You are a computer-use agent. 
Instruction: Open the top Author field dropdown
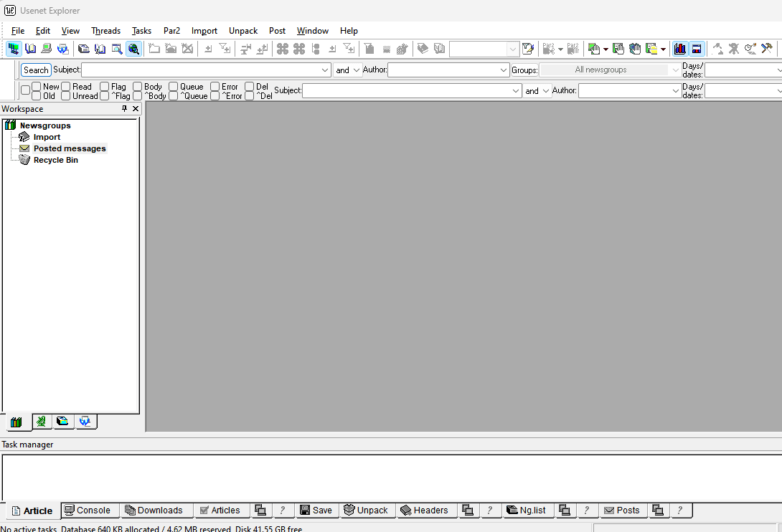(x=504, y=70)
